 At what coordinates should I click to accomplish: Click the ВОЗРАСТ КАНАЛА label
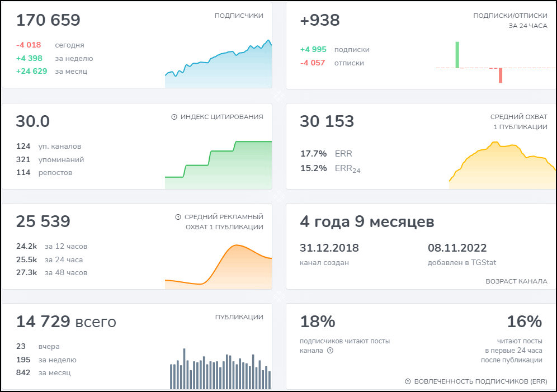coord(517,281)
